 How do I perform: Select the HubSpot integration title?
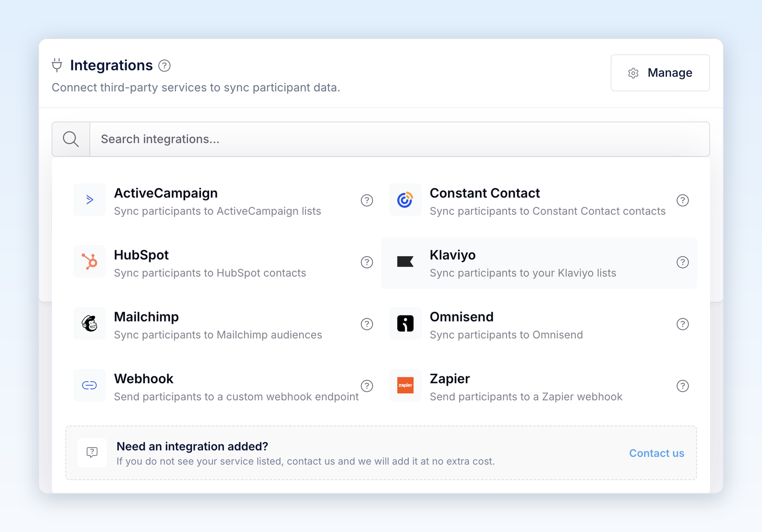click(141, 255)
